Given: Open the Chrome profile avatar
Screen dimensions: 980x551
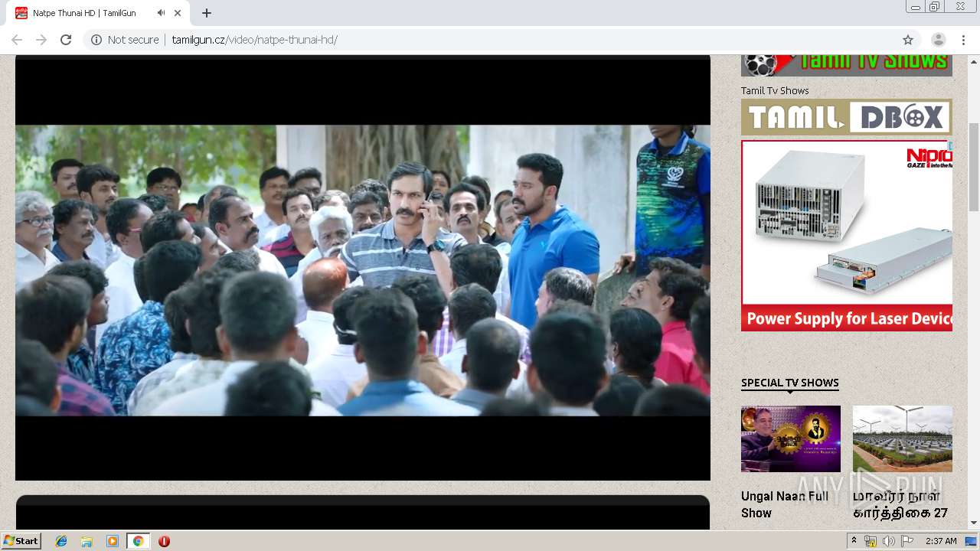Looking at the screenshot, I should tap(939, 40).
